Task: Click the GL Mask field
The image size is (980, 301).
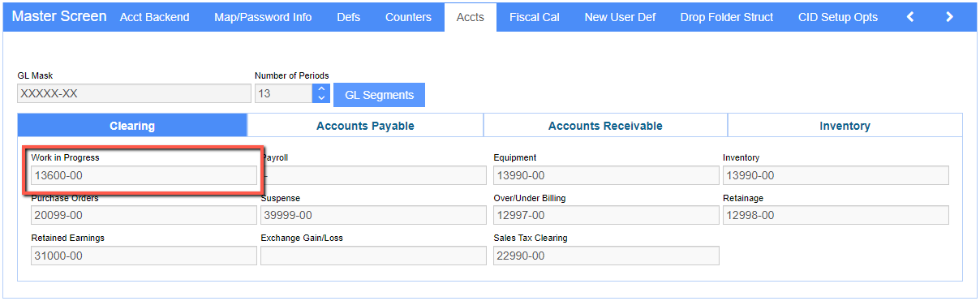Action: coord(134,93)
